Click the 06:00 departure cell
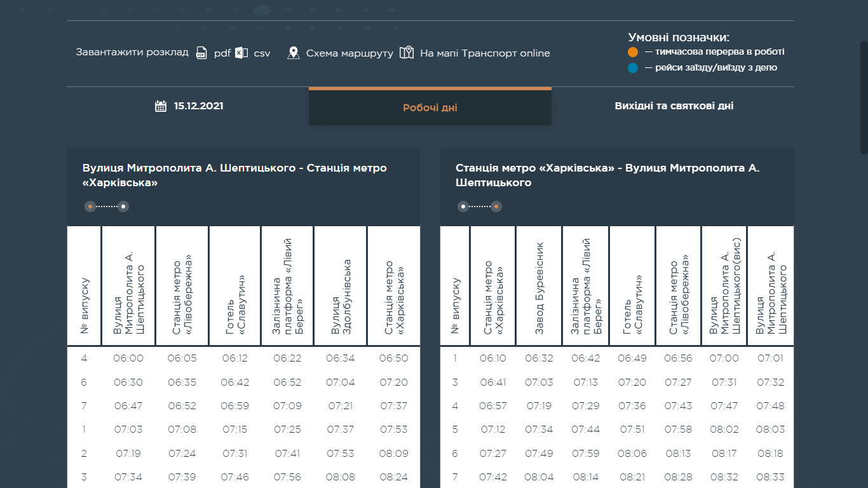The width and height of the screenshot is (868, 488). (128, 358)
